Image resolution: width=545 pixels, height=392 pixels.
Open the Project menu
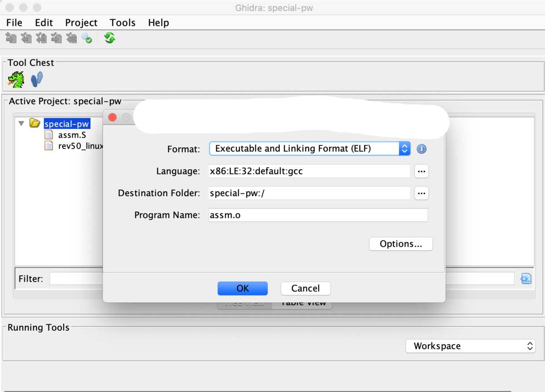pyautogui.click(x=81, y=23)
